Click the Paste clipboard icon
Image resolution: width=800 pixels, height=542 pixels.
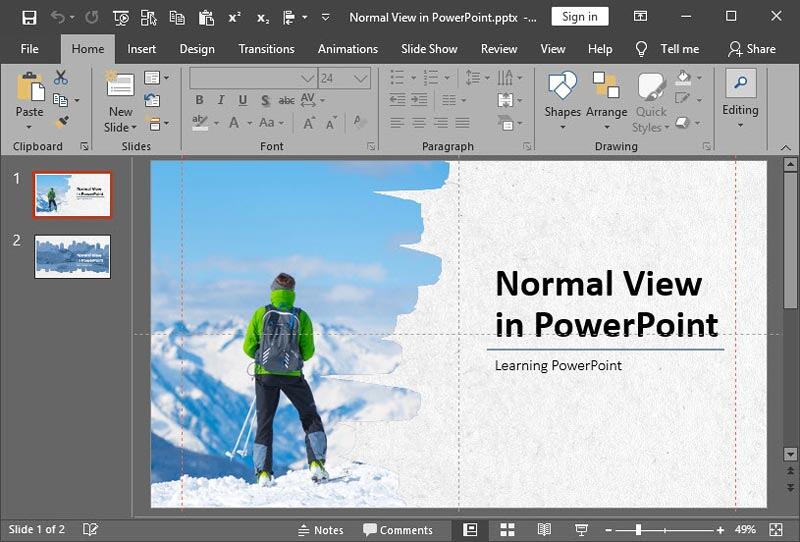pyautogui.click(x=30, y=87)
